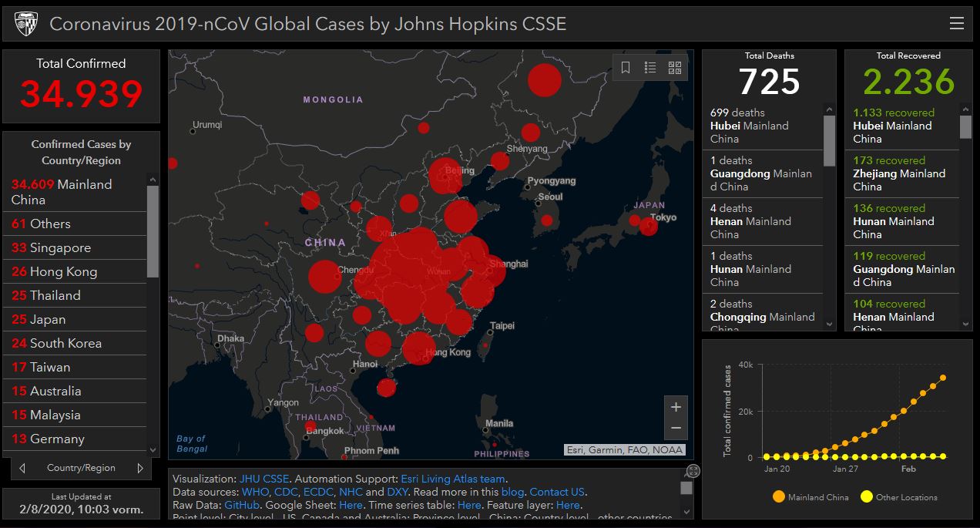Select Germany in country list
The height and width of the screenshot is (528, 980).
point(76,439)
